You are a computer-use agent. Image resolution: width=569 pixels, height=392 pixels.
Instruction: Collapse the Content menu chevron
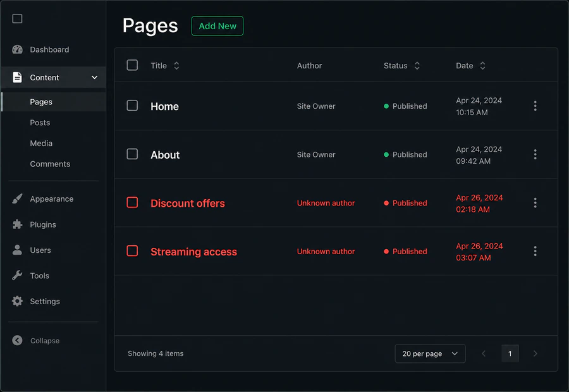[94, 77]
